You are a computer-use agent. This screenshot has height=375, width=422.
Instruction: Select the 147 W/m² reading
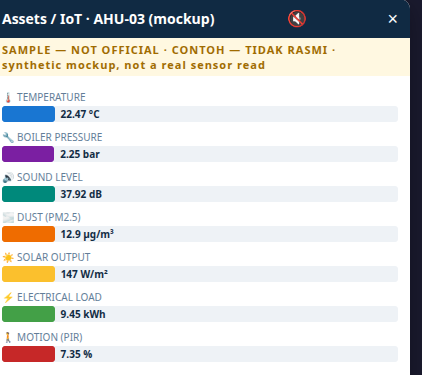point(84,274)
